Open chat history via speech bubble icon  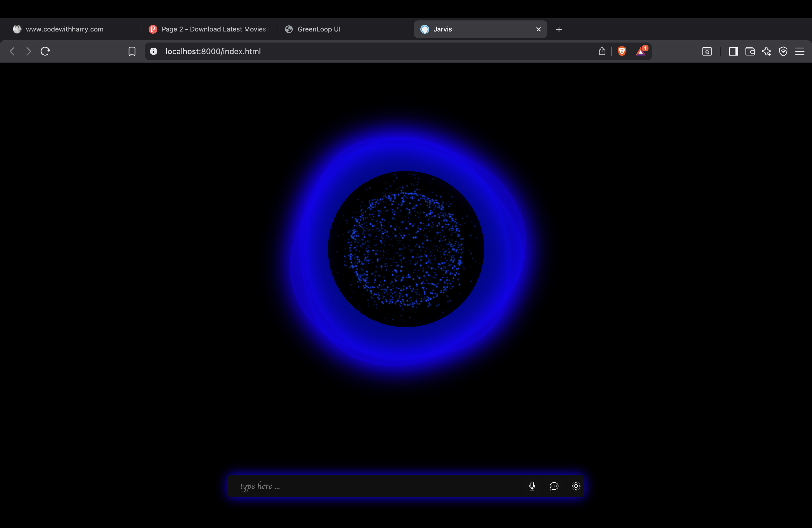554,486
